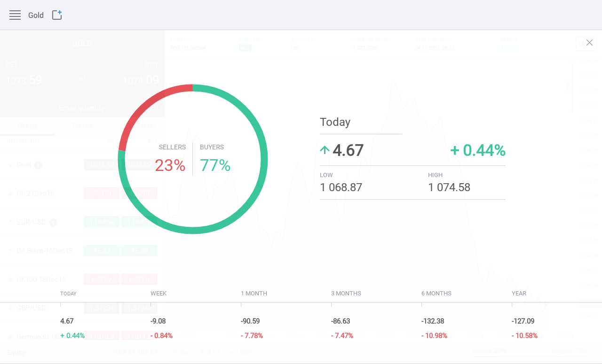Click the -86.63 three-month change value
602x364 pixels.
coord(341,321)
